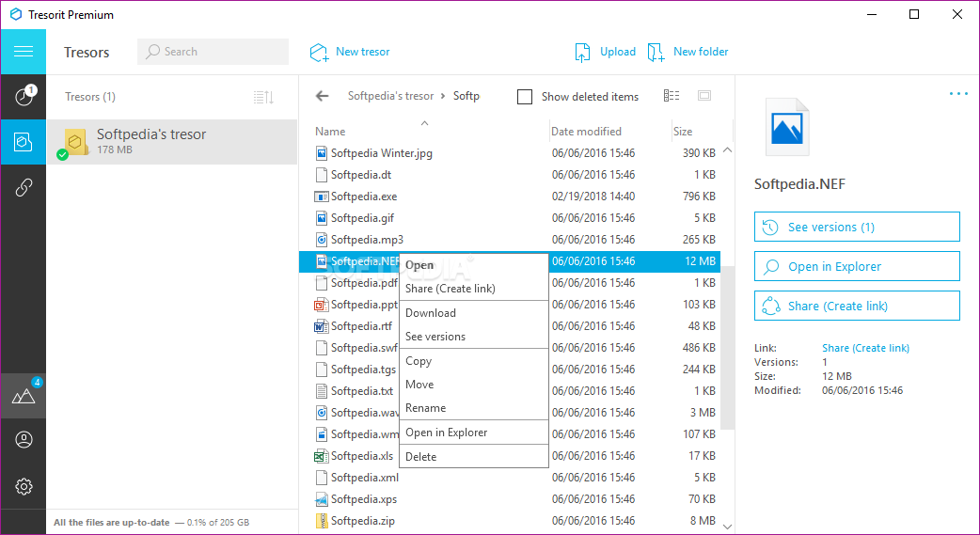Click New folder in toolbar
Image resolution: width=980 pixels, height=535 pixels.
(x=688, y=52)
